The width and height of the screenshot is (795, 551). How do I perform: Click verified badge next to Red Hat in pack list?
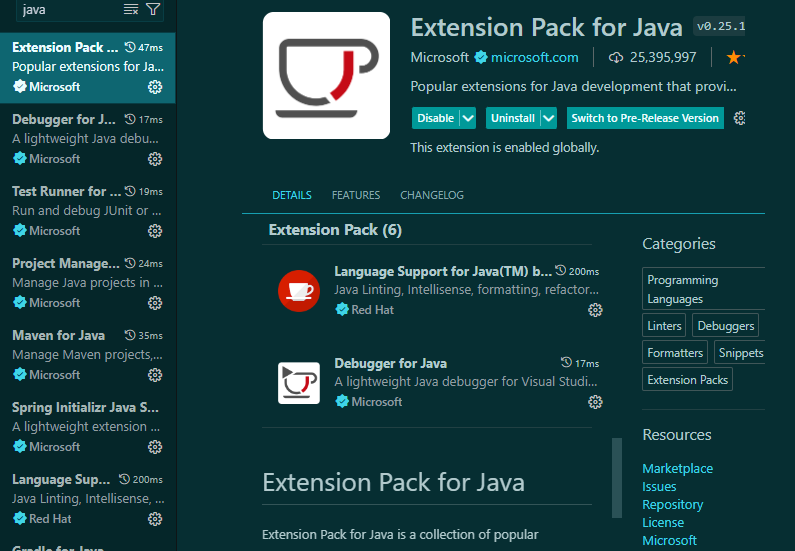coord(342,309)
